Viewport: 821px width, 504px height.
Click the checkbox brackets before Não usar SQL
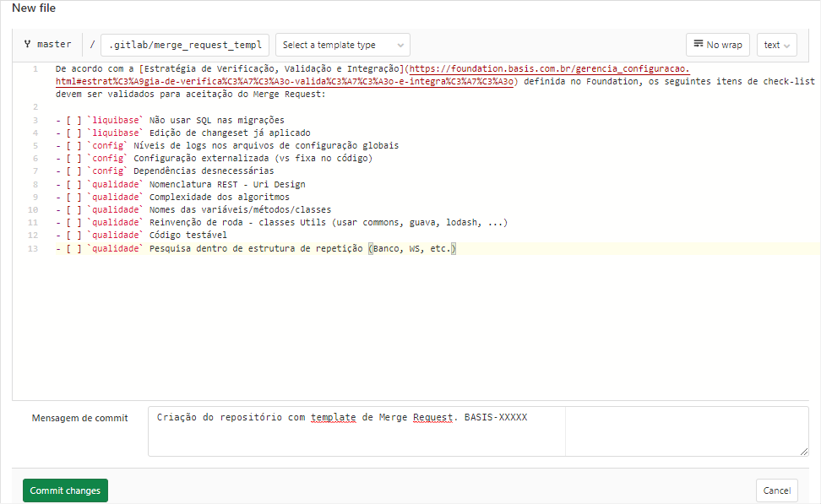point(73,120)
